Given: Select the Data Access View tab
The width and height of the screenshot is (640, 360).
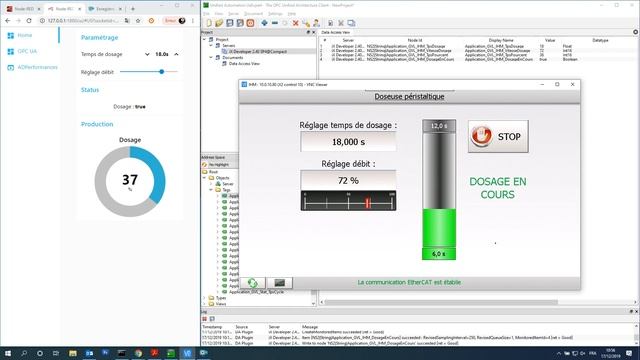Looking at the screenshot, I should click(x=335, y=32).
